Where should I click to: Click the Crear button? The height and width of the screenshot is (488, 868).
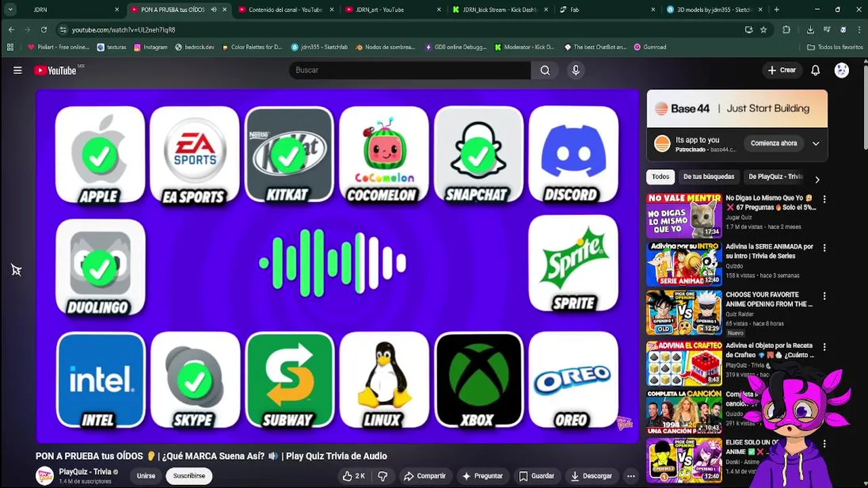(782, 70)
